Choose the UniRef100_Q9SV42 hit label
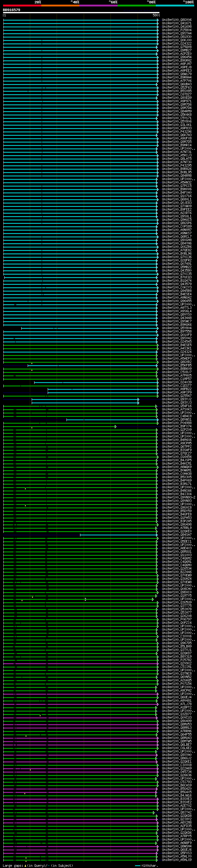The image size is (197, 868). click(176, 338)
